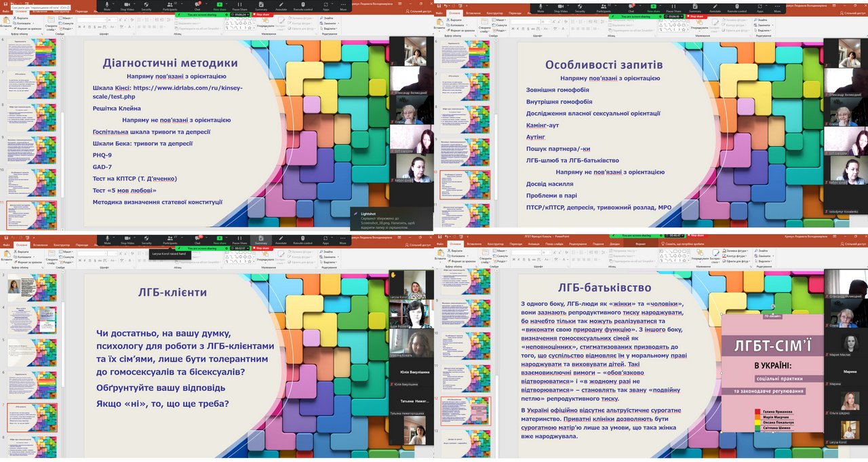This screenshot has width=868, height=462.
Task: Click the Lightshot screenshot saved notification
Action: (392, 218)
